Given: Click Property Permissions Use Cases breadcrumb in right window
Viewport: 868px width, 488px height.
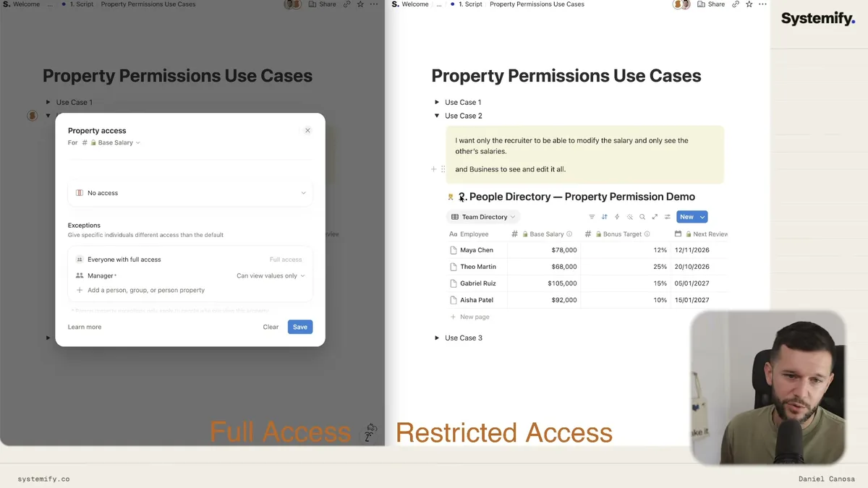Looking at the screenshot, I should [x=537, y=4].
